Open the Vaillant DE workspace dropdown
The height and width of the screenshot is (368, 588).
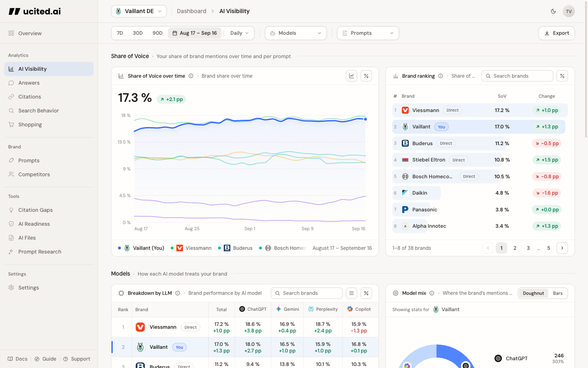139,11
